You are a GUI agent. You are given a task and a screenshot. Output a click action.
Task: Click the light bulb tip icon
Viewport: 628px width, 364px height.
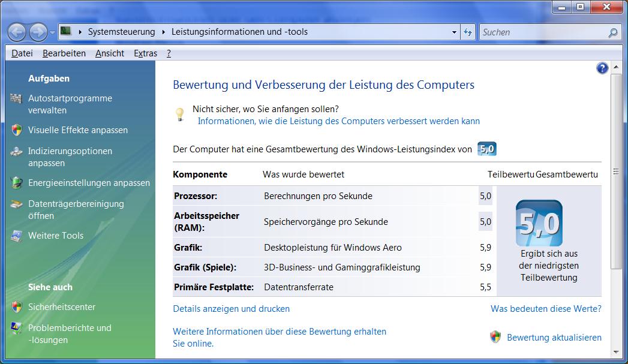tap(180, 114)
